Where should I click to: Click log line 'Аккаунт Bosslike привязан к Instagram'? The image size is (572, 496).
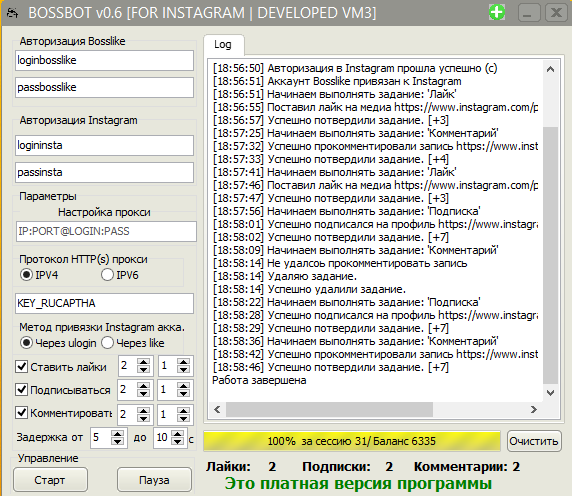(x=337, y=81)
